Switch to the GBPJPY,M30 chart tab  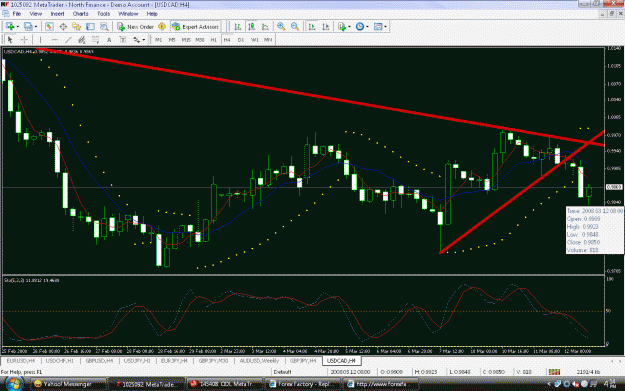coord(214,361)
